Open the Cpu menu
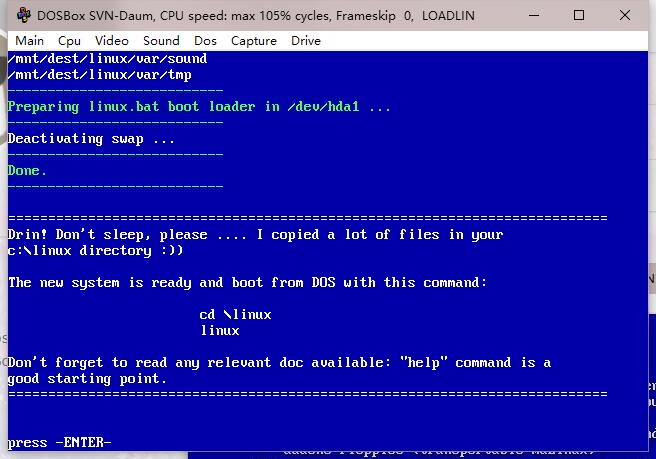The height and width of the screenshot is (459, 656). tap(69, 40)
